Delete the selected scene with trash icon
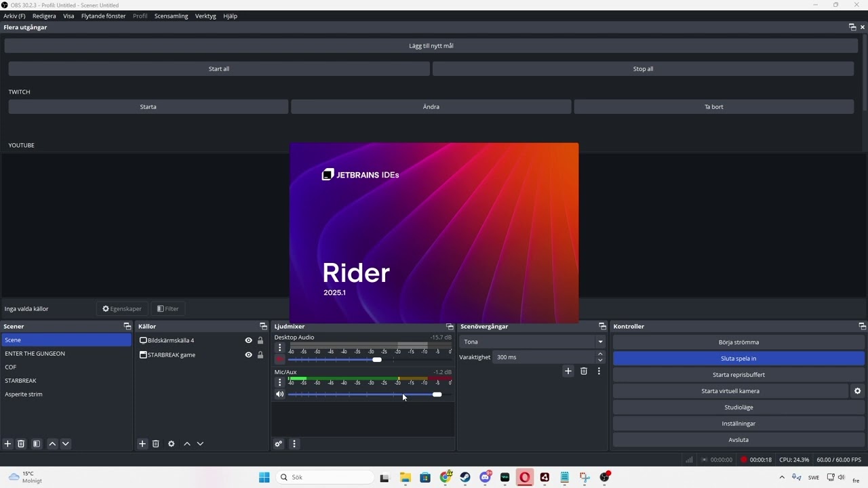The height and width of the screenshot is (488, 868). pos(21,444)
